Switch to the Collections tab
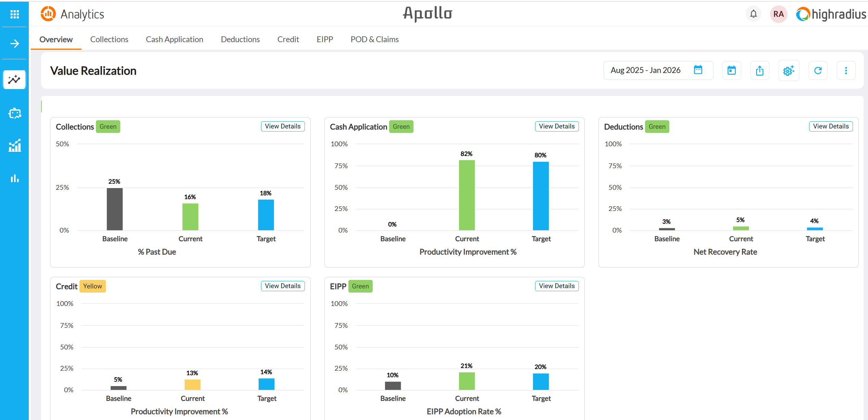868x420 pixels. tap(109, 39)
